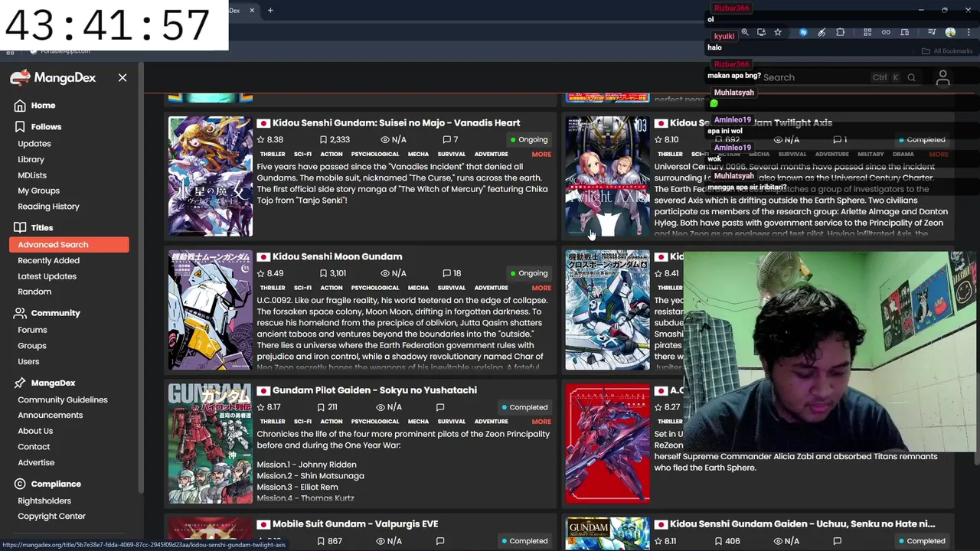Viewport: 980px width, 551px height.
Task: Open Recently Added titles
Action: pyautogui.click(x=48, y=261)
